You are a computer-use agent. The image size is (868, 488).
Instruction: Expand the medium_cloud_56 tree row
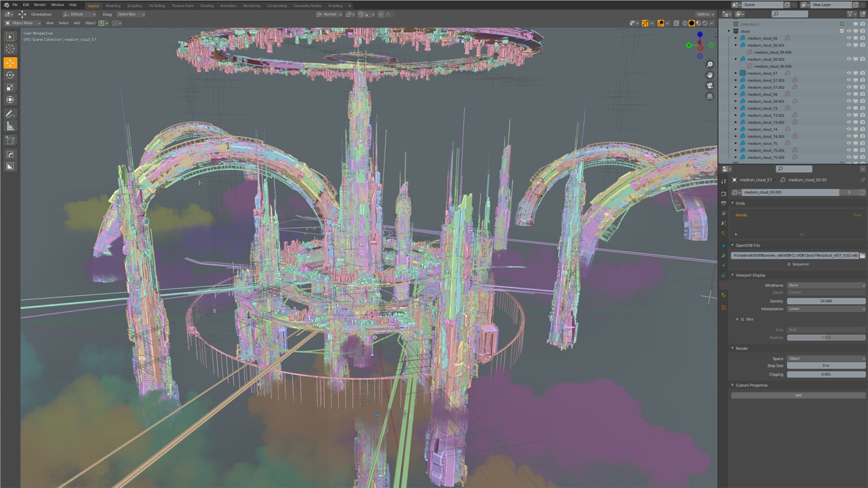click(736, 38)
